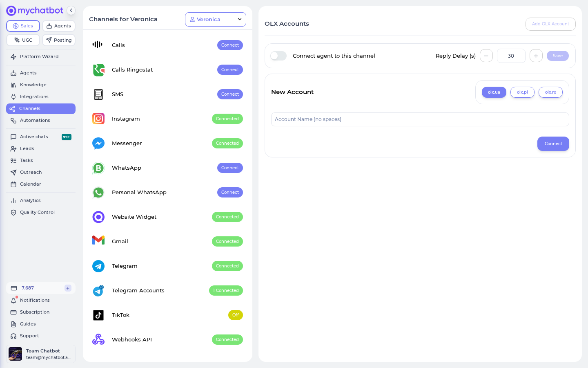The width and height of the screenshot is (588, 368).
Task: Select the Gmail channel icon
Action: tap(98, 240)
